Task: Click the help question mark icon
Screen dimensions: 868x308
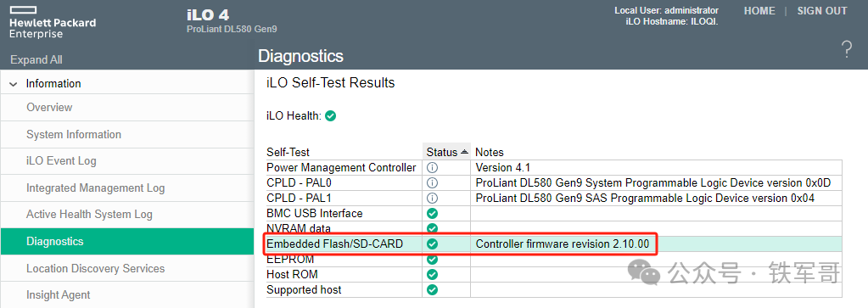Action: (x=847, y=49)
